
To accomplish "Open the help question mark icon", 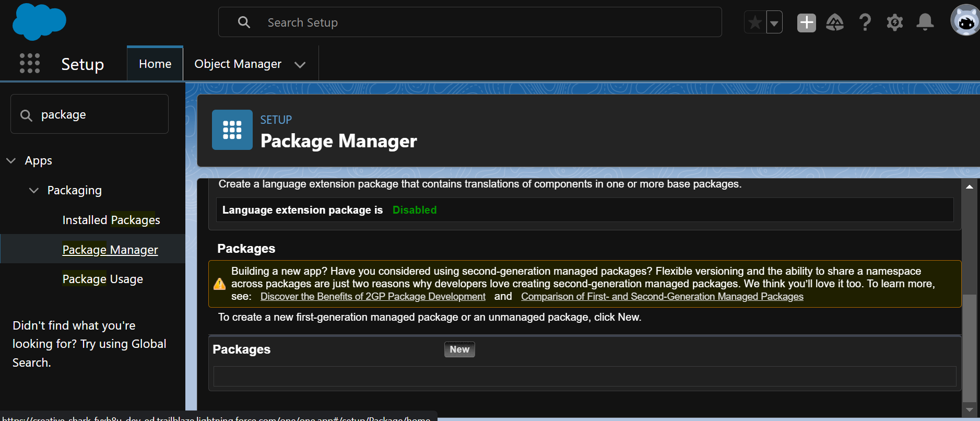I will tap(865, 22).
